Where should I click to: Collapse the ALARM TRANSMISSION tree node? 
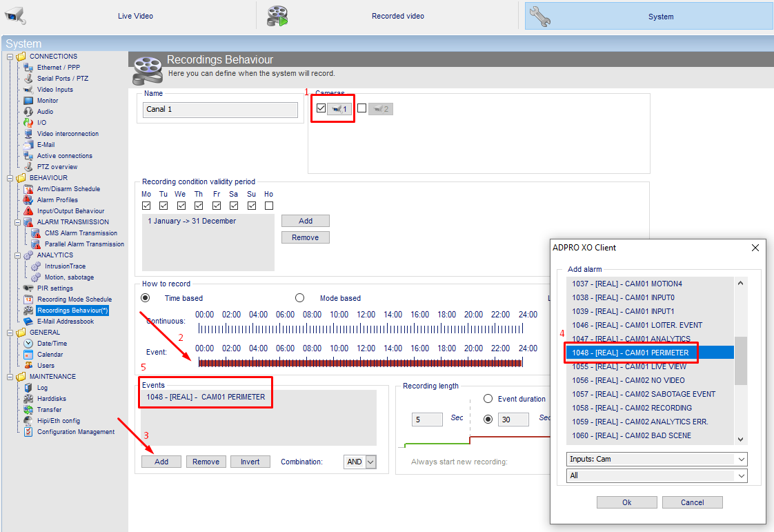click(x=17, y=222)
